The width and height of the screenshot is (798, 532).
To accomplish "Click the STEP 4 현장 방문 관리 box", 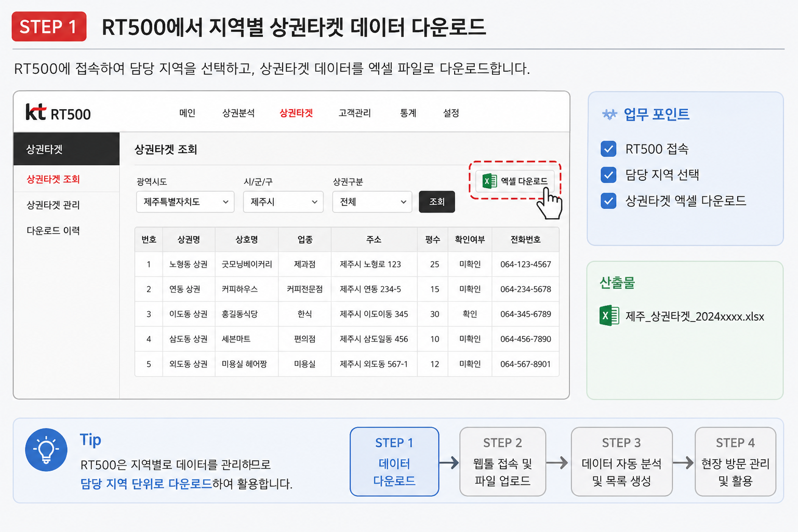I will click(x=735, y=461).
